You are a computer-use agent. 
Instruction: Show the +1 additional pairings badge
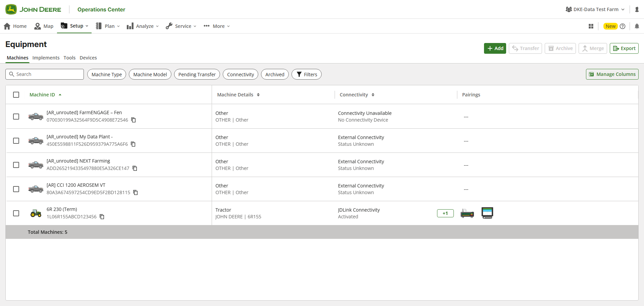pos(445,213)
